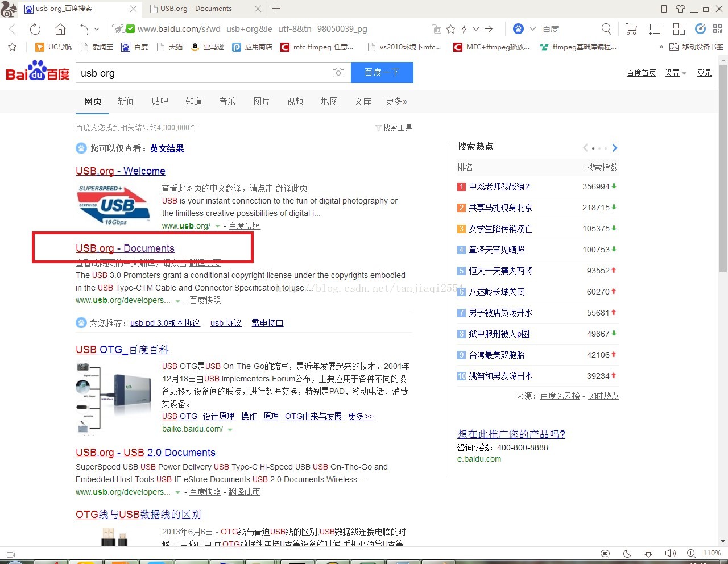
Task: Open the dropdown after the lightning icon
Action: coord(476,29)
